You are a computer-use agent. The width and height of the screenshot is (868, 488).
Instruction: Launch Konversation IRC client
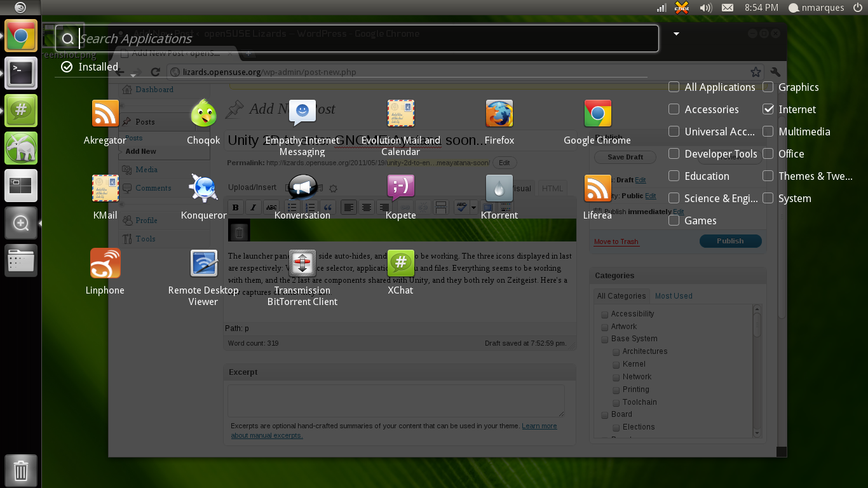point(302,198)
